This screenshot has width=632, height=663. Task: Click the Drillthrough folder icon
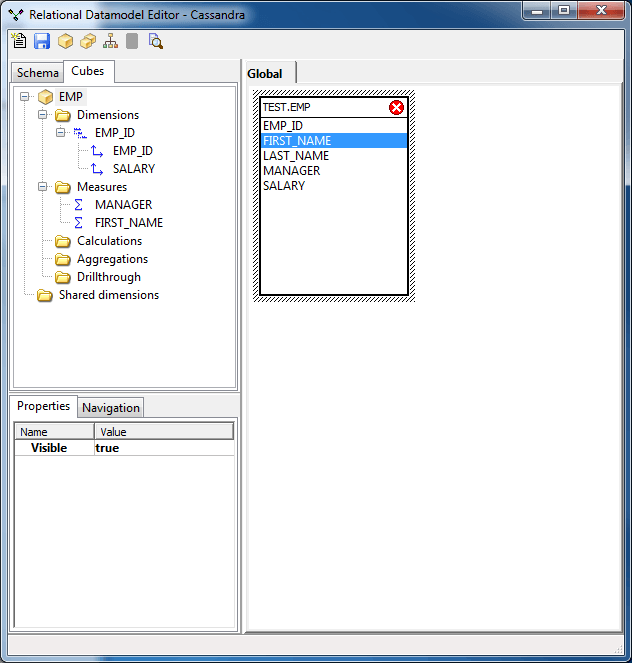(x=63, y=277)
